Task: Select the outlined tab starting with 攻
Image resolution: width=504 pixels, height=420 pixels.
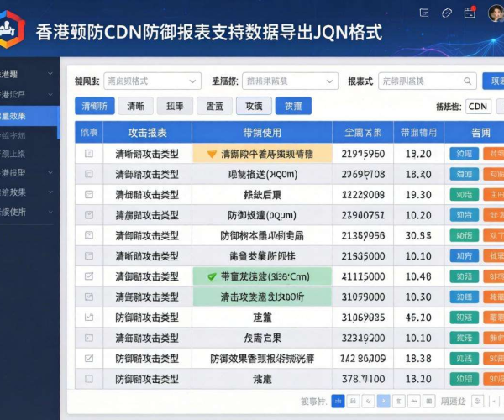Action: pyautogui.click(x=254, y=106)
